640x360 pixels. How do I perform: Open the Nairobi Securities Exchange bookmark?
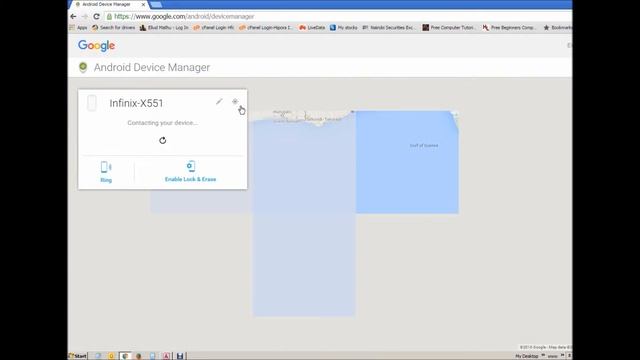click(x=389, y=28)
